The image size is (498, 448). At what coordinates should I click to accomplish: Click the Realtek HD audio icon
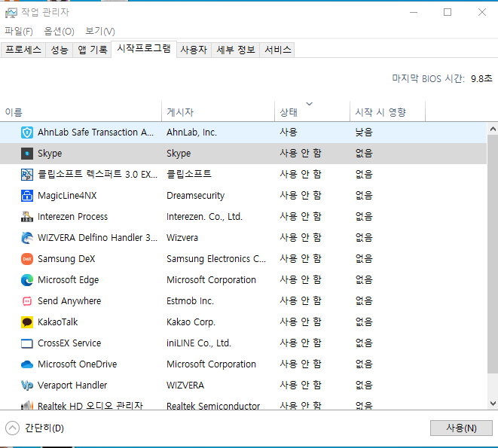(27, 405)
